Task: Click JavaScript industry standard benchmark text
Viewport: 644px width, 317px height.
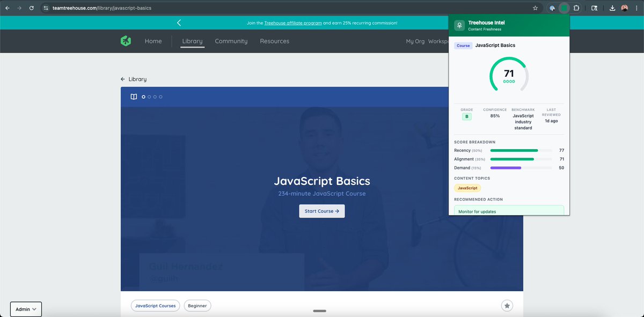Action: tap(523, 122)
